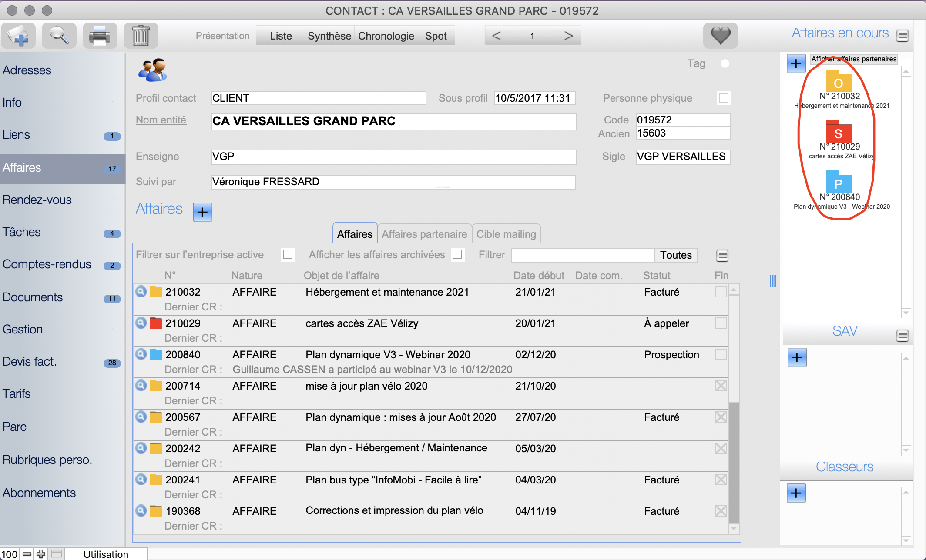
Task: Open the magnifying glass search tool
Action: click(59, 36)
